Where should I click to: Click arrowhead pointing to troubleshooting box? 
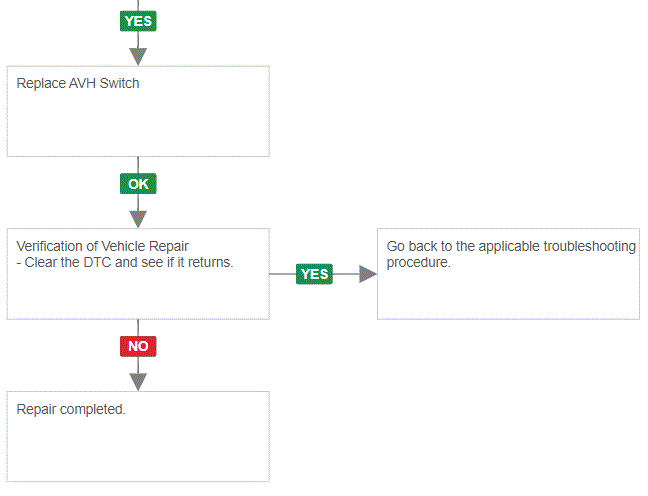[368, 274]
